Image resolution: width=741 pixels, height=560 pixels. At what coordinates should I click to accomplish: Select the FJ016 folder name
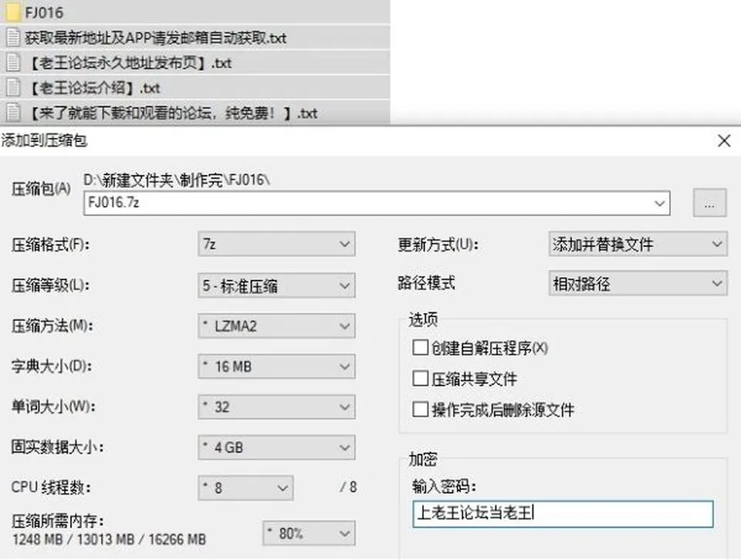(44, 12)
